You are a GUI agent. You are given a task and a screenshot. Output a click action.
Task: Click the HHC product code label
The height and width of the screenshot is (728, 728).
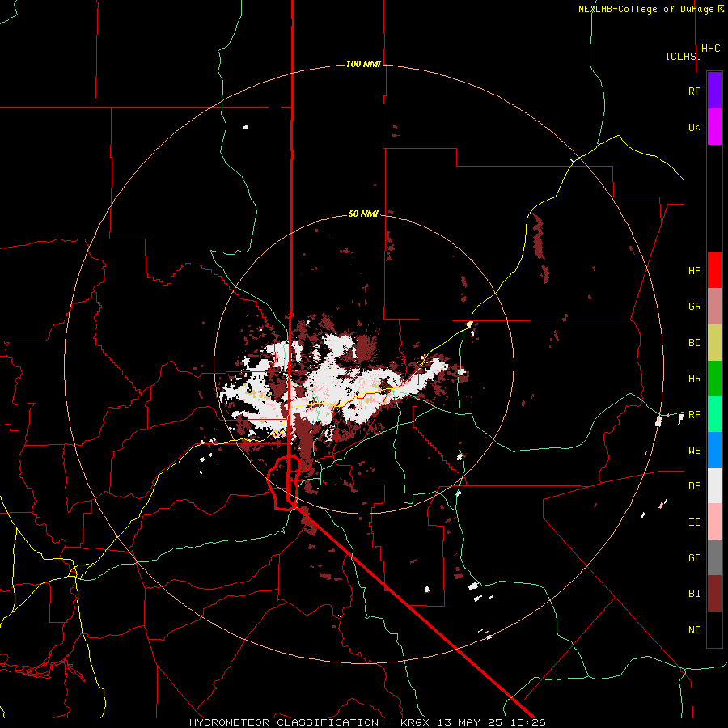(710, 49)
